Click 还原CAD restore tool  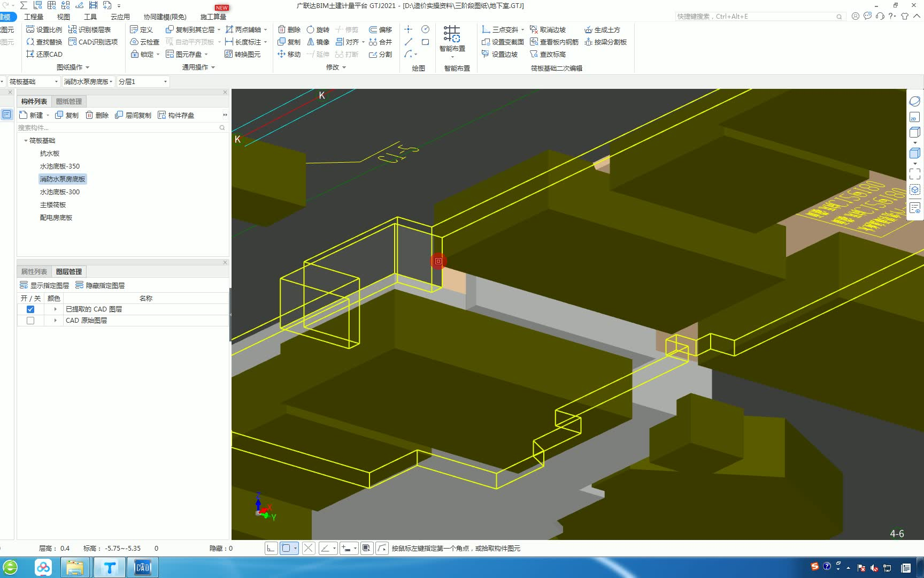coord(44,54)
